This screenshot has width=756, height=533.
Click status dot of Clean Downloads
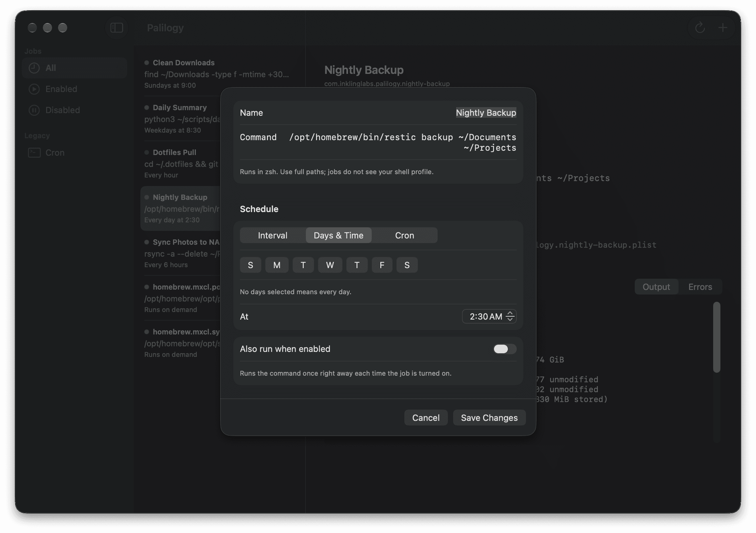(x=147, y=63)
